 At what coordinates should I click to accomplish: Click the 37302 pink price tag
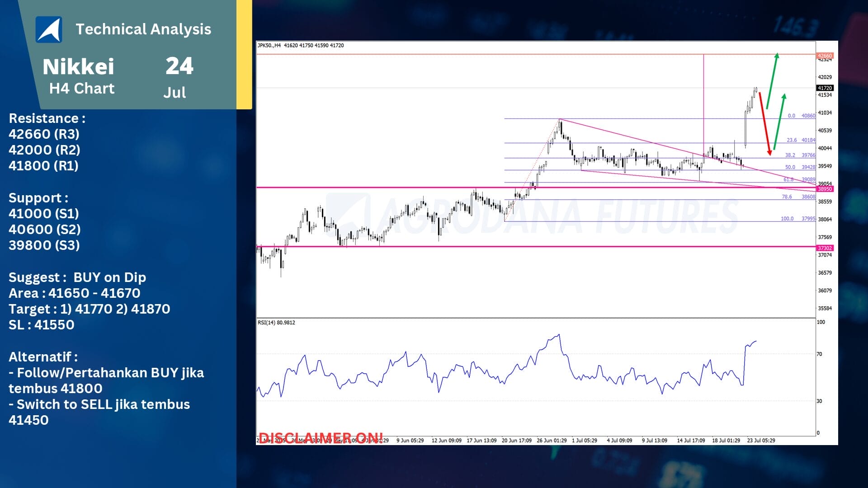(825, 248)
